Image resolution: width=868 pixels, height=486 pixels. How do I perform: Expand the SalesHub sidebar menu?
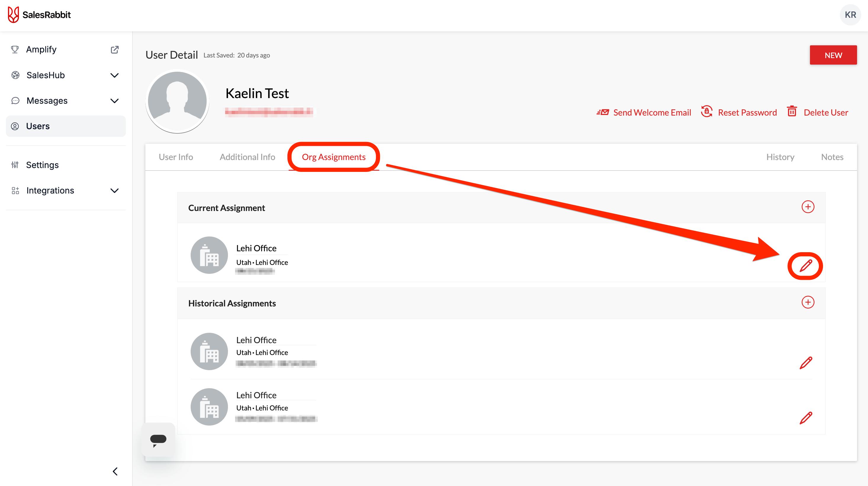115,75
